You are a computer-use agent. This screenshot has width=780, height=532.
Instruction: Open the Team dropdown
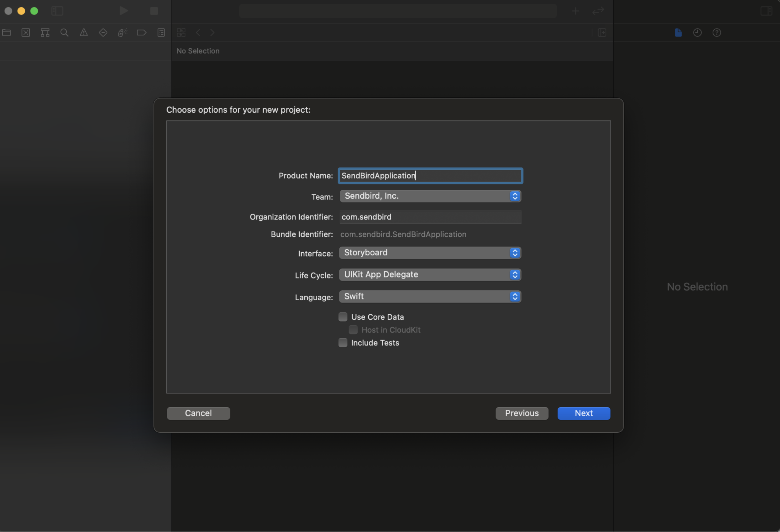(x=430, y=196)
